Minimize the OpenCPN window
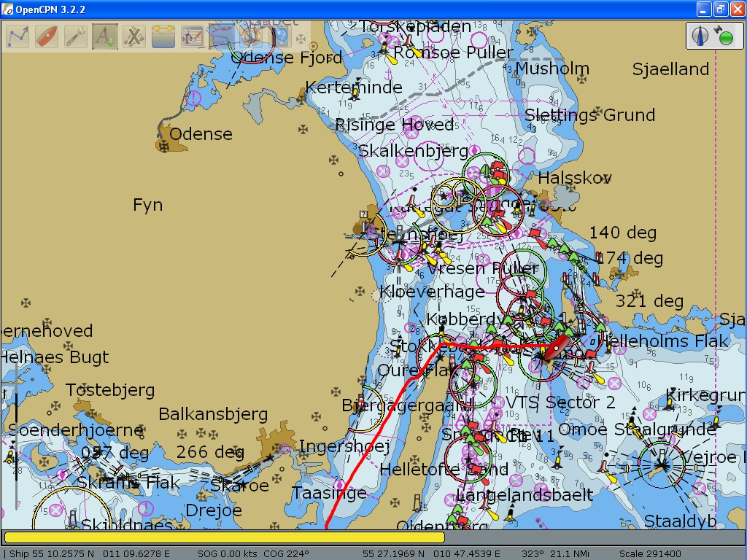 click(704, 9)
